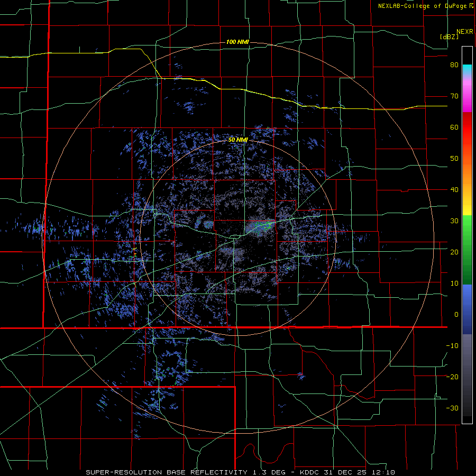Click the -20 dBZ scale value
Viewport: 476px width, 476px height.
[452, 377]
